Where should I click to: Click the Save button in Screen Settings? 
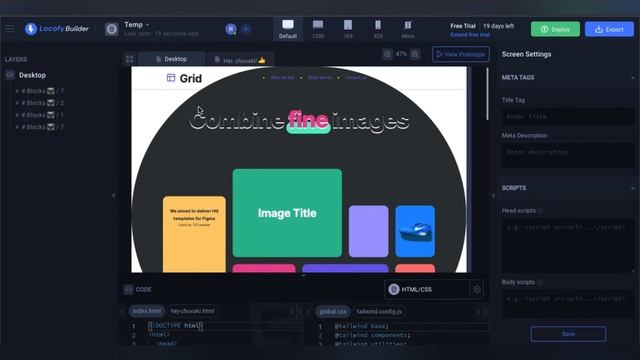568,334
